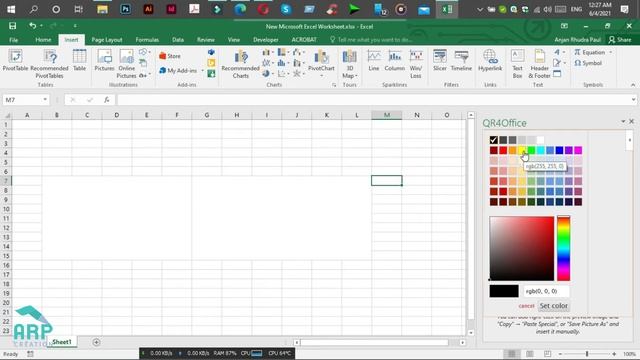Insert Pictures from file
Screen dimensions: 640x360
104,60
